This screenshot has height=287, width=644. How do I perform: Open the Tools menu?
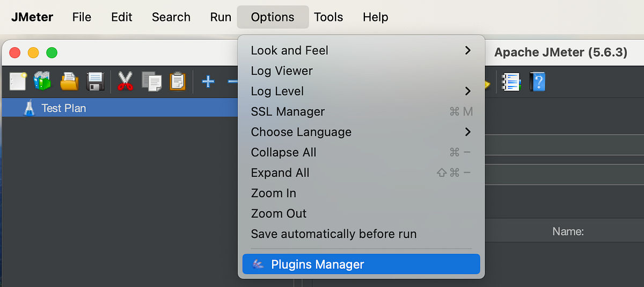point(328,17)
